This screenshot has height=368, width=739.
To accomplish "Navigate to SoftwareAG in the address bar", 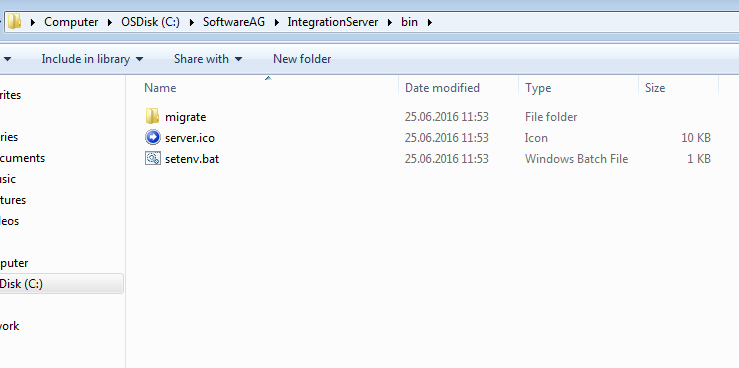I will point(234,22).
